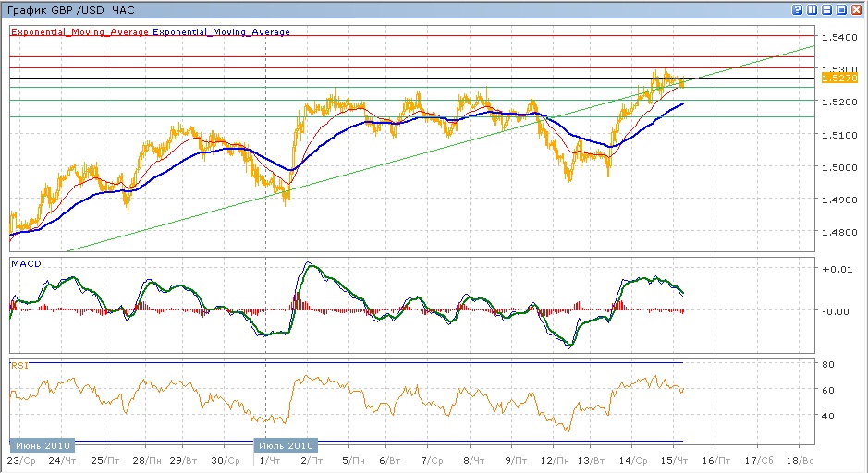Click the 80 level on RSI scale
868x473 pixels.
point(829,364)
